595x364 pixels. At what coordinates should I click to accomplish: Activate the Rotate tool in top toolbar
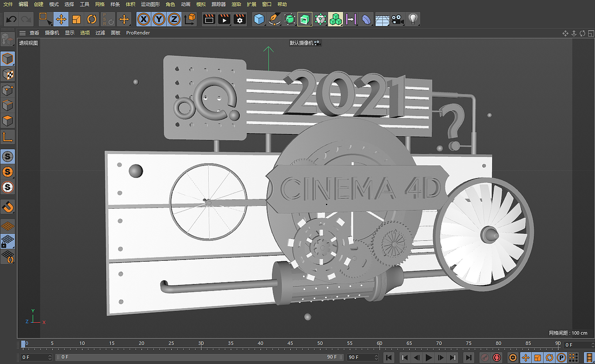92,19
